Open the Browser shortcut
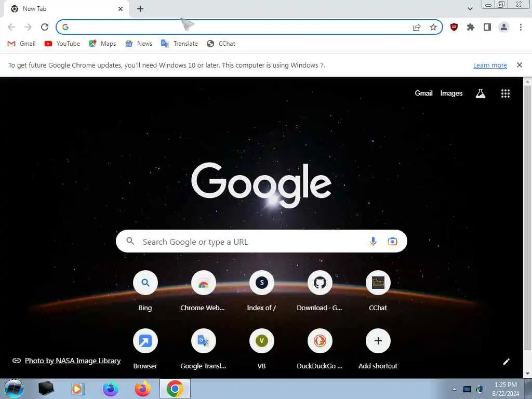The height and width of the screenshot is (399, 532). [145, 349]
